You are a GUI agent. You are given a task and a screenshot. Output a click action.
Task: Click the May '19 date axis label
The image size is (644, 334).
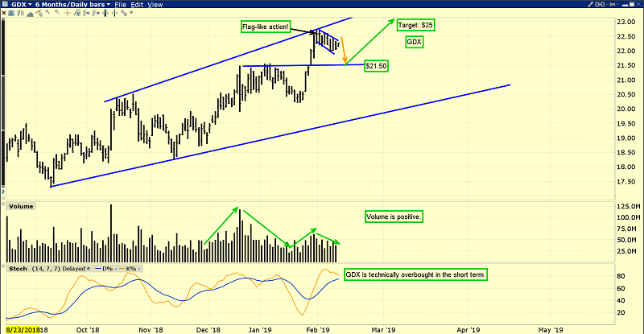[x=551, y=330]
